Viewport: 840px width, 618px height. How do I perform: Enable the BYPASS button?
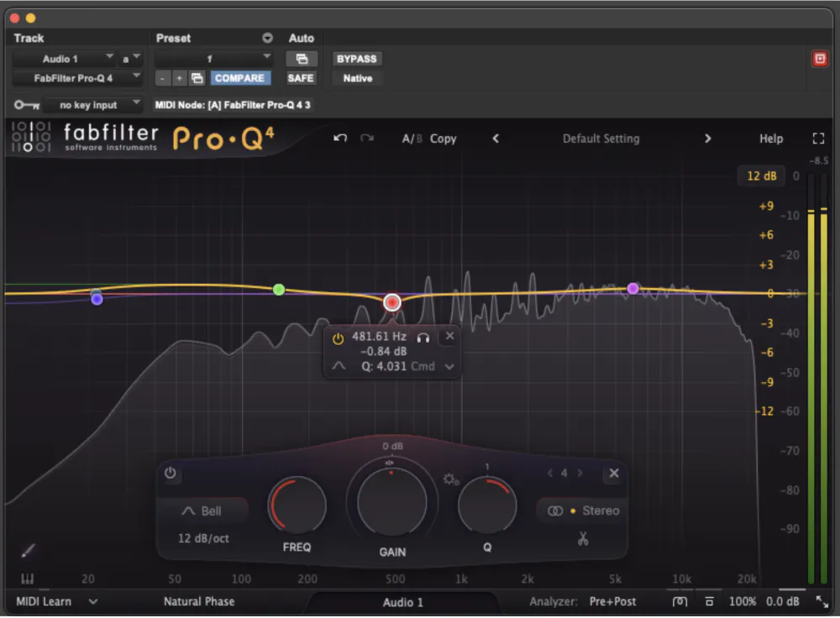(x=356, y=59)
